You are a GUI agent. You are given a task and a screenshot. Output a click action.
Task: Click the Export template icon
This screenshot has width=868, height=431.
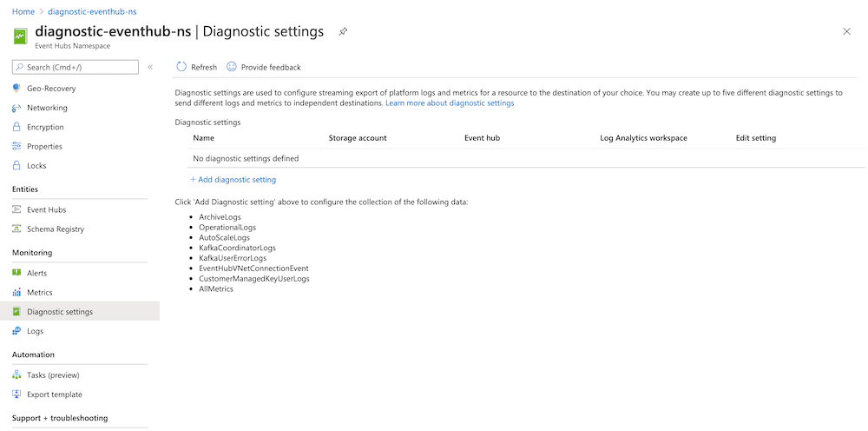coord(16,395)
